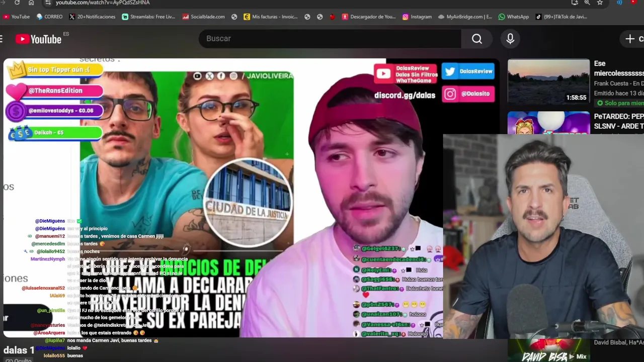Image resolution: width=644 pixels, height=362 pixels.
Task: Open the 'PeTARDEO: PEP' video title
Action: click(x=619, y=121)
